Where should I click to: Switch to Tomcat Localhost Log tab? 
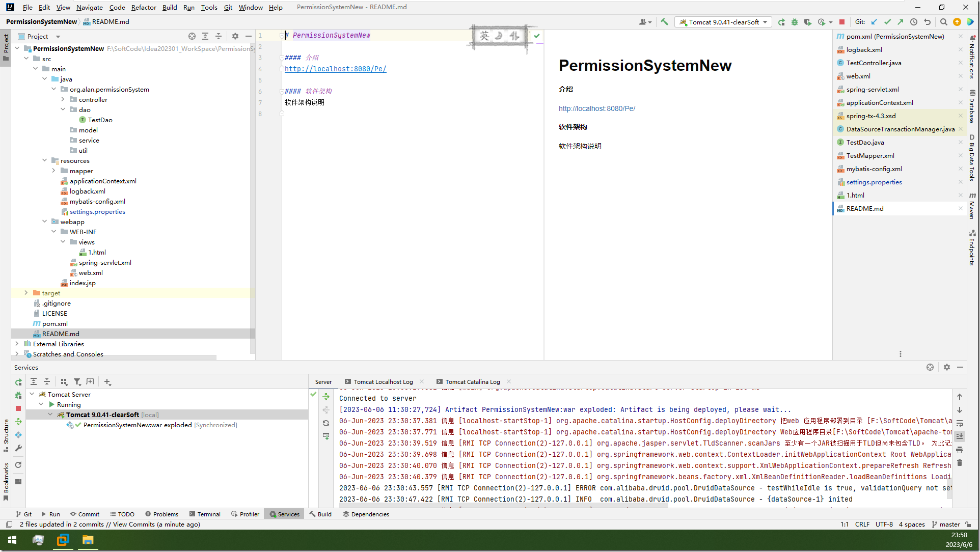pyautogui.click(x=383, y=381)
